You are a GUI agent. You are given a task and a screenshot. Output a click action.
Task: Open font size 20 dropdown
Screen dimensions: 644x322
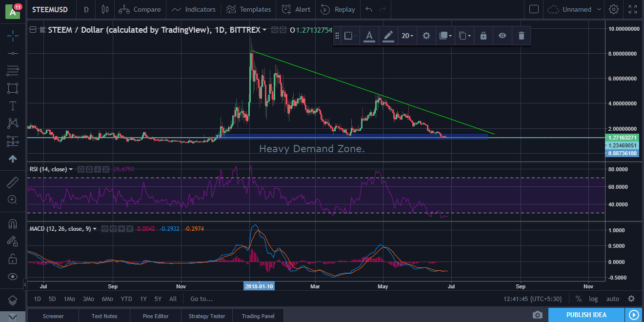pyautogui.click(x=407, y=36)
